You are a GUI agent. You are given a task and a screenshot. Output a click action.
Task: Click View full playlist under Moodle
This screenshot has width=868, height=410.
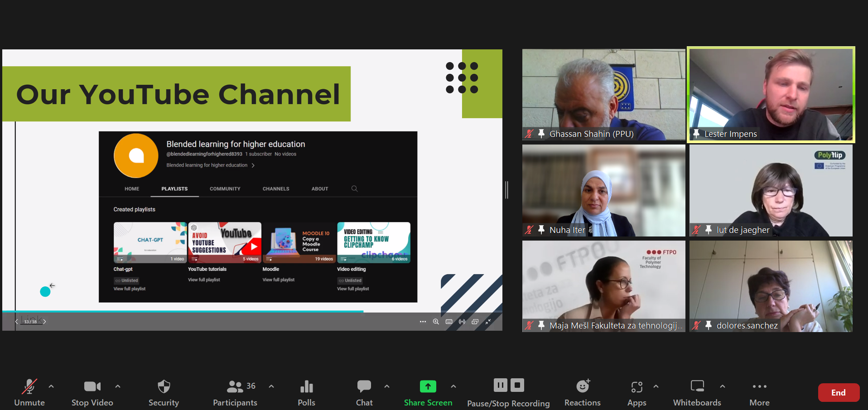(279, 280)
